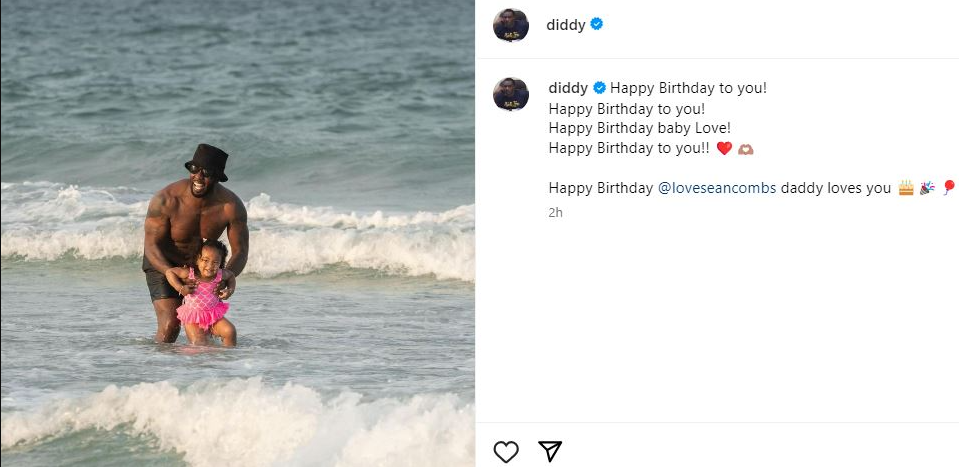This screenshot has height=467, width=959.
Task: Click the 2h post timestamp
Action: (x=556, y=212)
